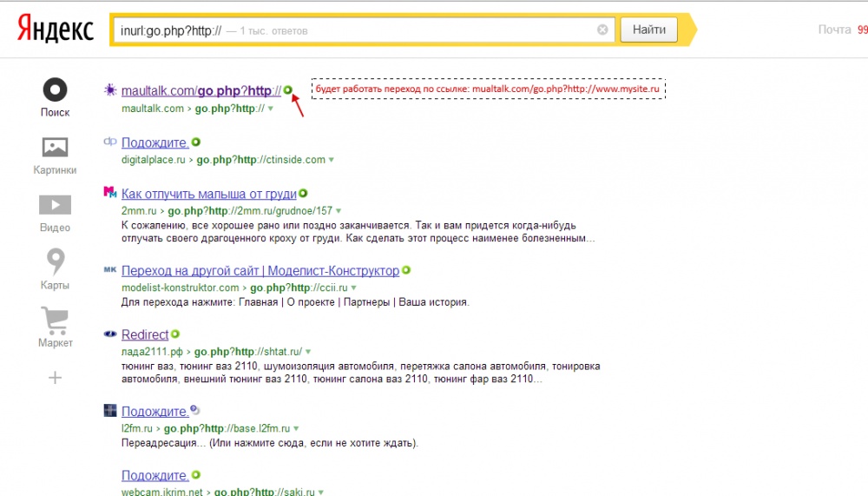Image resolution: width=868 pixels, height=496 pixels.
Task: Open Почта mail link in header
Action: click(x=834, y=30)
